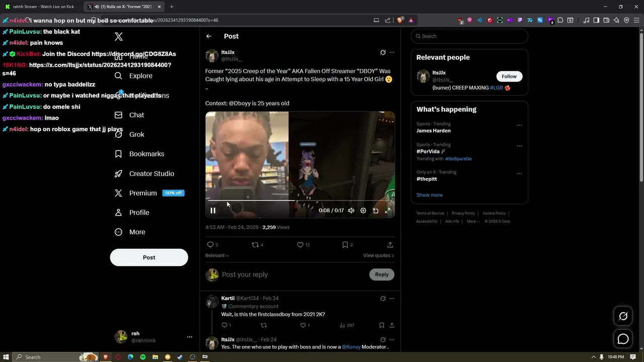Open Profile in the sidebar
644x362 pixels.
[x=132, y=213]
